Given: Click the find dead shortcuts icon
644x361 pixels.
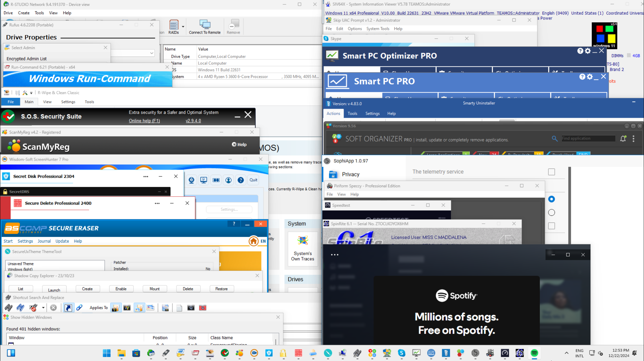Looking at the screenshot, I should pos(33,308).
